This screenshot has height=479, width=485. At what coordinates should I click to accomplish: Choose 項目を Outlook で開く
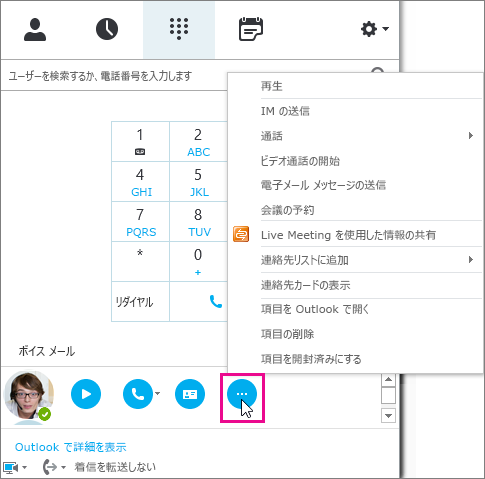tap(356, 309)
